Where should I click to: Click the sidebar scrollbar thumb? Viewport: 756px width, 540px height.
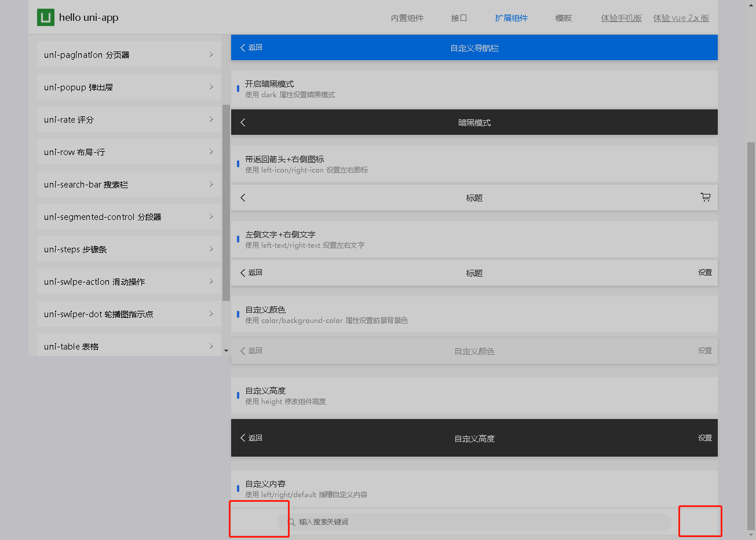(226, 203)
